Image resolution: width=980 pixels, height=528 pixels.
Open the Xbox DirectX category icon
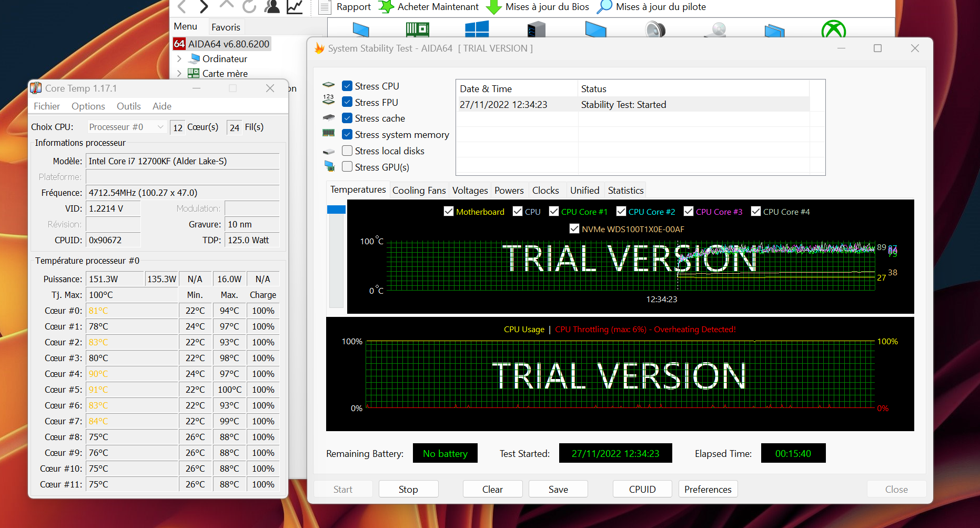tap(833, 30)
